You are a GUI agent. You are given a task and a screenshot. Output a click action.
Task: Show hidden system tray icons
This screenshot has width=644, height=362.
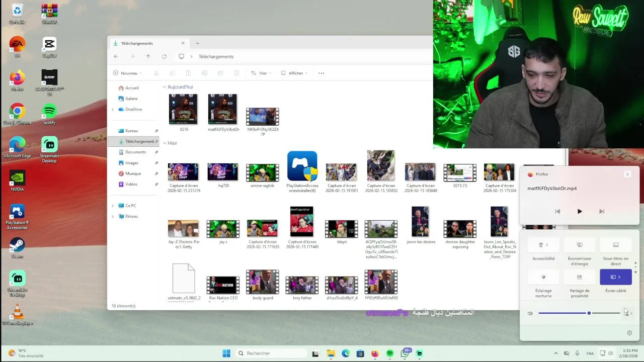pos(555,353)
